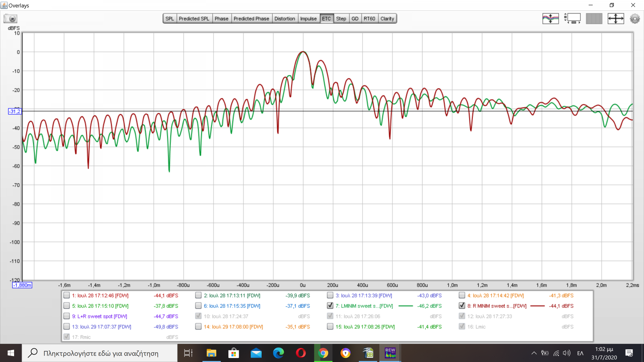Open battery status in tray

coord(545,353)
